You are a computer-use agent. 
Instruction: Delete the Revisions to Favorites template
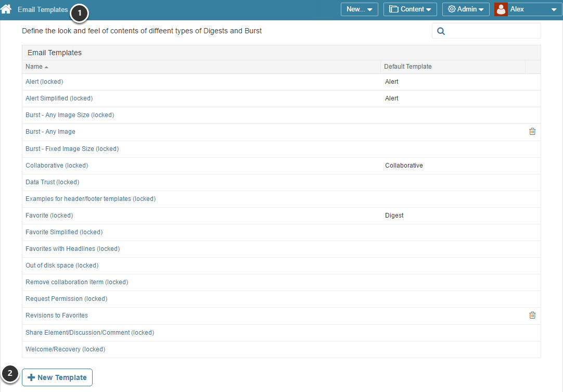point(532,315)
